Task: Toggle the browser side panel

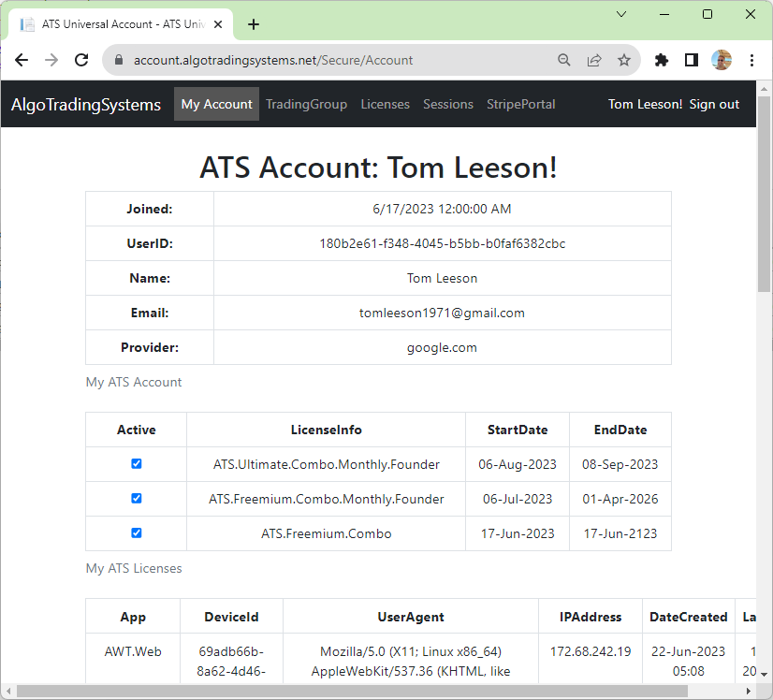Action: tap(692, 60)
